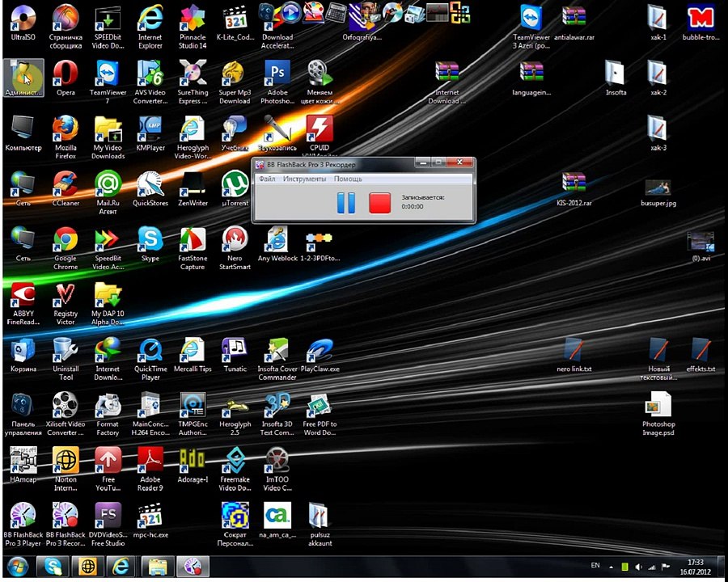This screenshot has width=728, height=582.
Task: Stop the recording with red button
Action: click(379, 203)
